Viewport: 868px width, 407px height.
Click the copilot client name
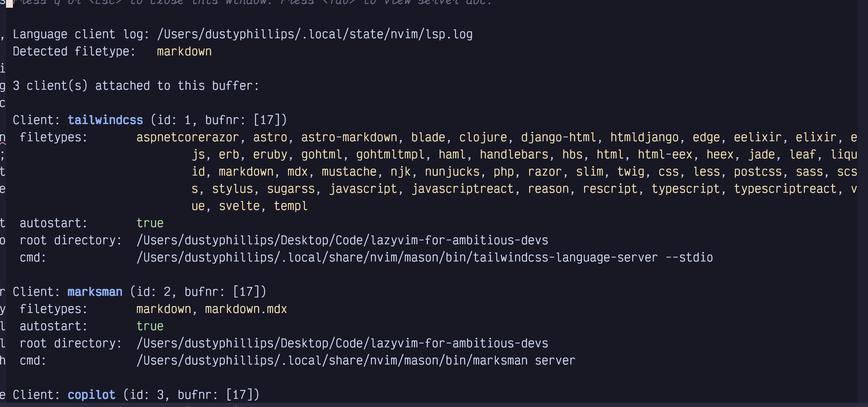(x=91, y=395)
